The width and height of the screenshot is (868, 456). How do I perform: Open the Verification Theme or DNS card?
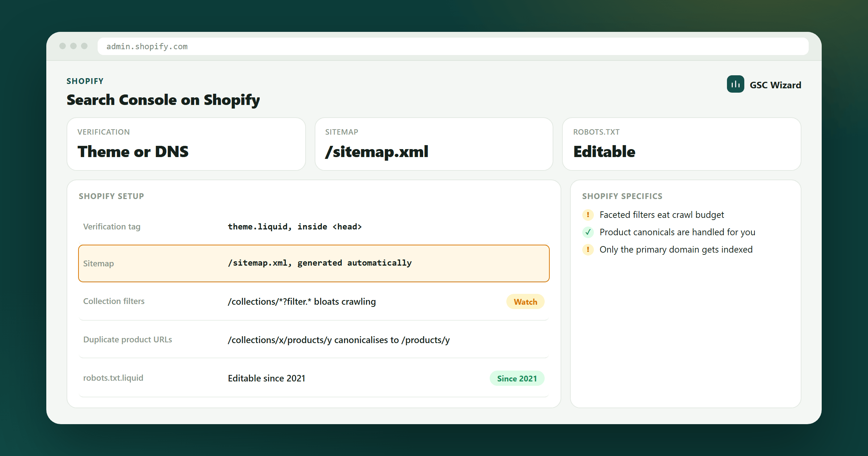click(186, 144)
